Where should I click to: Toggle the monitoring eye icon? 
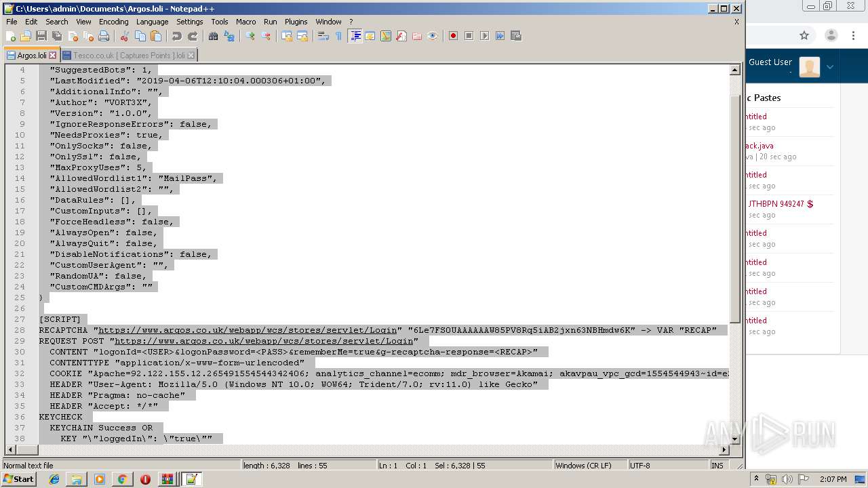433,36
